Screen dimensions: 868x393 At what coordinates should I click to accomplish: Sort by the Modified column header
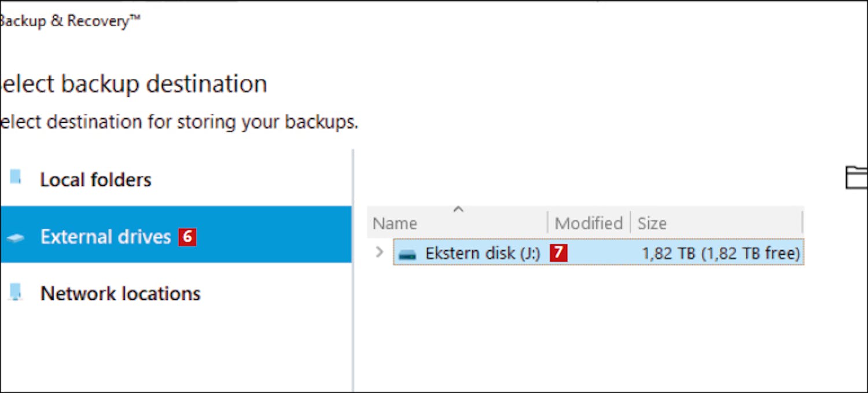click(589, 223)
